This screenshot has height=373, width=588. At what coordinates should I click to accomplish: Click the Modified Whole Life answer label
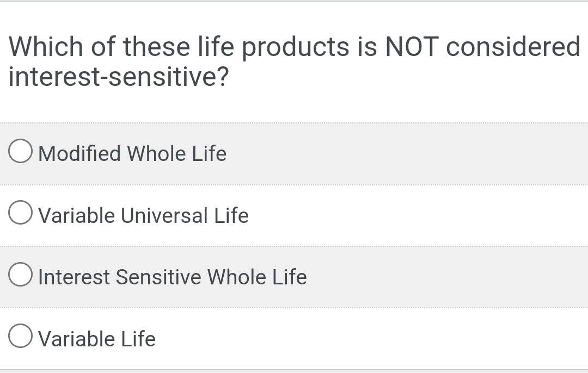coord(132,153)
